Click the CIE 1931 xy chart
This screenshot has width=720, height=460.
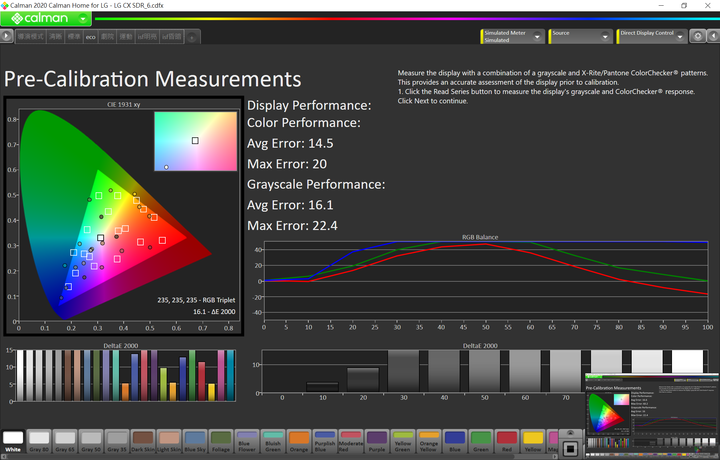(124, 216)
